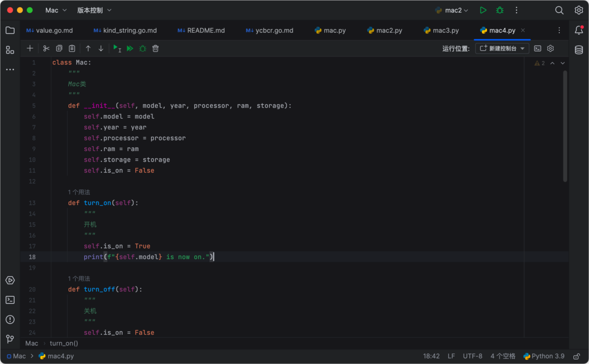
Task: Run cell and select below
Action: pos(117,48)
